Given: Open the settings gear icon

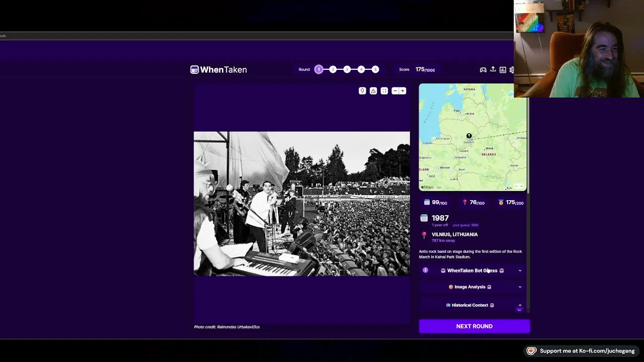Looking at the screenshot, I should 512,70.
